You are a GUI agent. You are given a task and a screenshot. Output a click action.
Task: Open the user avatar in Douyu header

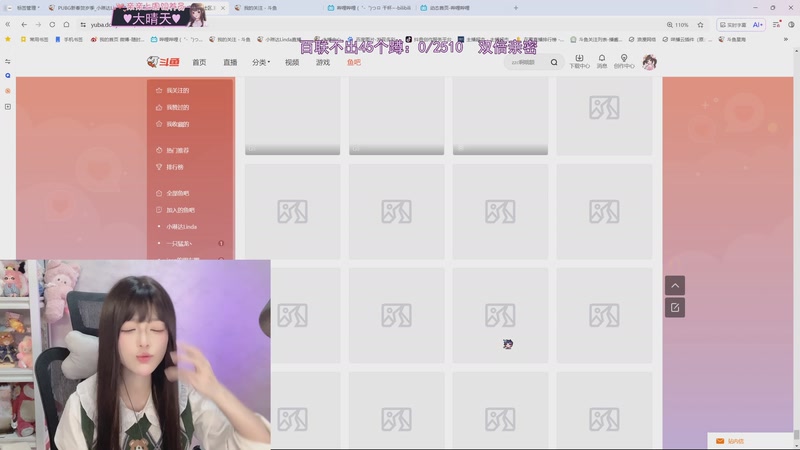coord(649,62)
